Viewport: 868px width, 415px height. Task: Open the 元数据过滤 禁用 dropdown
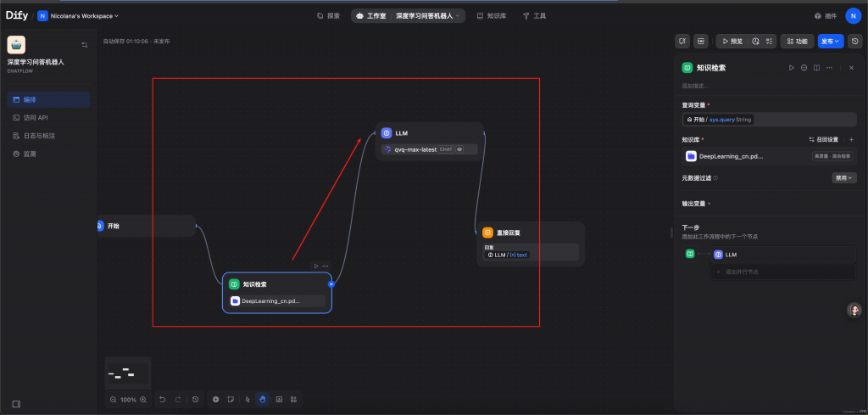pos(844,177)
